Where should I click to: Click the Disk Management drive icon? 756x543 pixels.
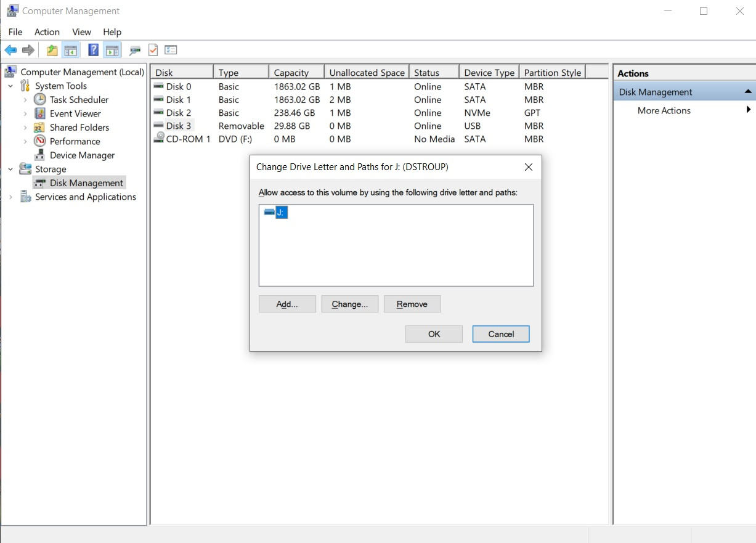pos(40,183)
